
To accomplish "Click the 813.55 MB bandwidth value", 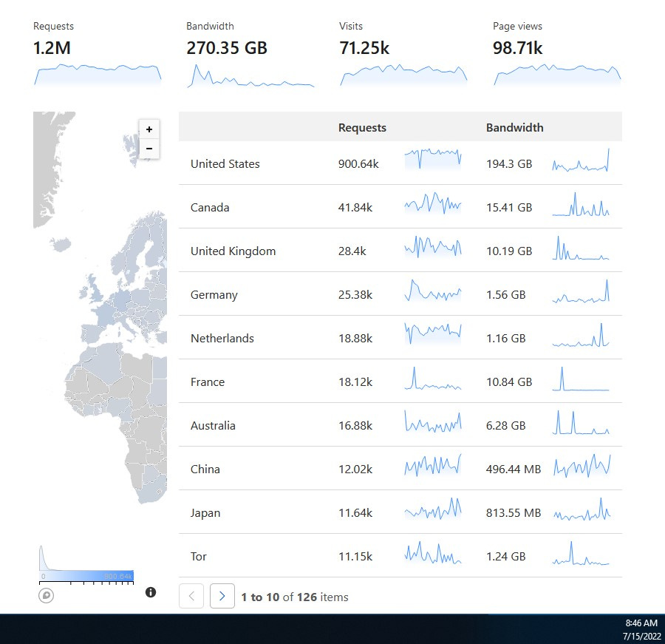I will pyautogui.click(x=514, y=513).
